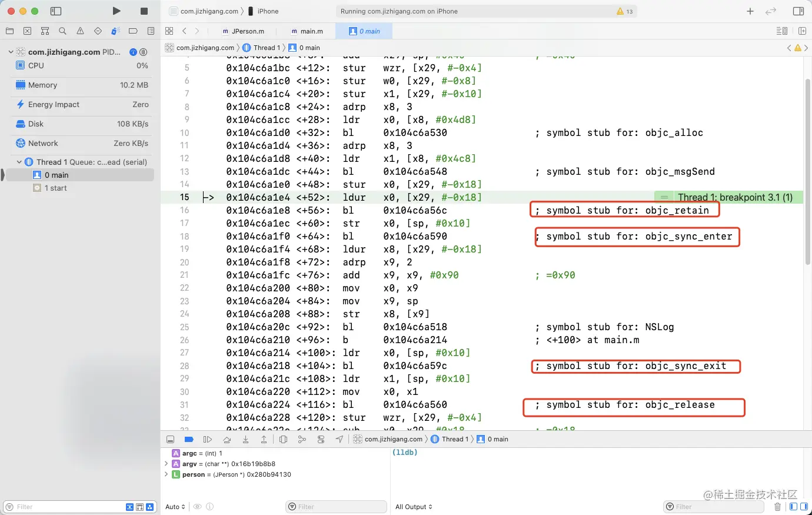Select the Disk gauge row
Image resolution: width=812 pixels, height=515 pixels.
82,124
